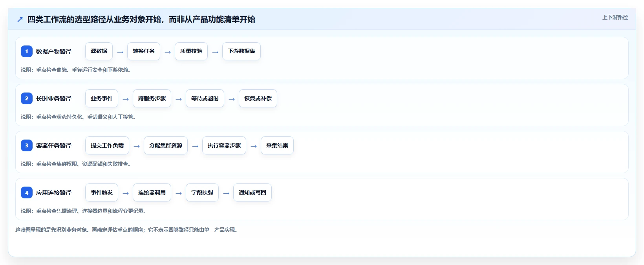644x265 pixels.
Task: Choose the 采集结果 step chip
Action: pyautogui.click(x=277, y=145)
